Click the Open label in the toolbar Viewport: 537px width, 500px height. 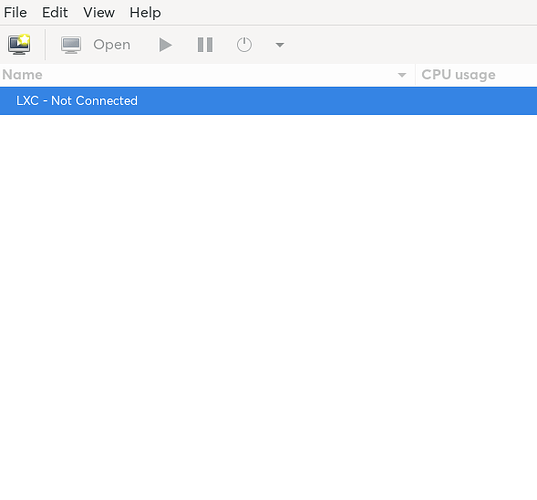tap(112, 45)
